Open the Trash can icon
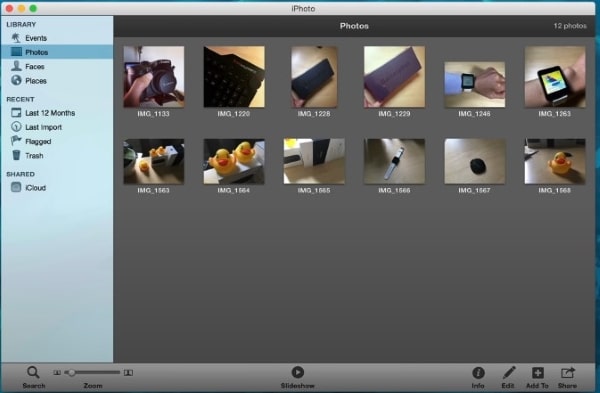Viewport: 600px width, 393px height. pyautogui.click(x=16, y=155)
